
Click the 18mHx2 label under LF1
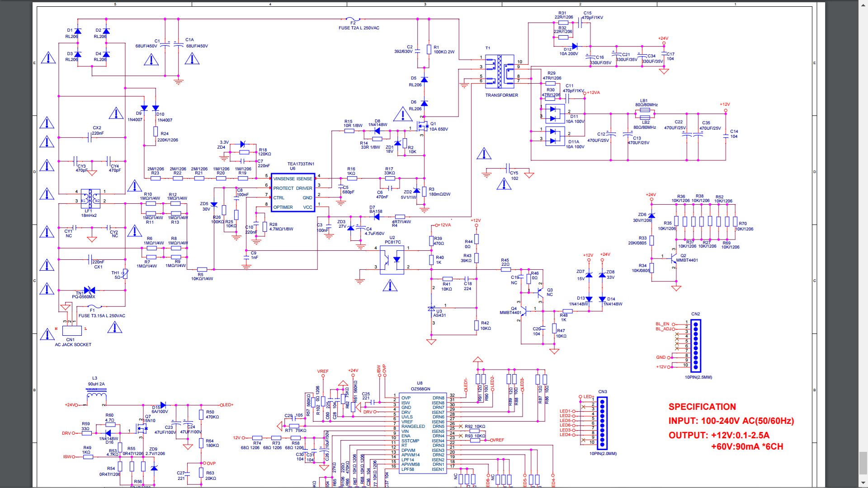point(89,216)
